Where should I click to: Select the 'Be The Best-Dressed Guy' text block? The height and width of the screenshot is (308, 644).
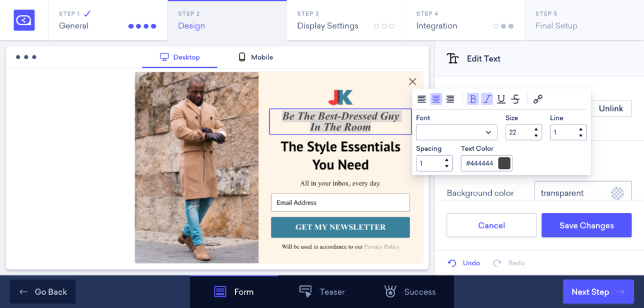point(340,121)
